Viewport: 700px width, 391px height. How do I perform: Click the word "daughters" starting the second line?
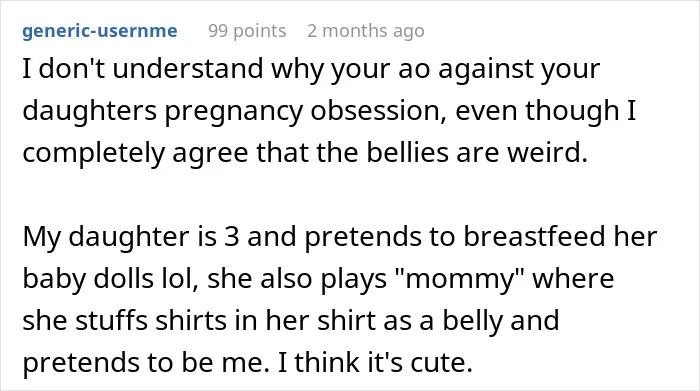click(90, 112)
